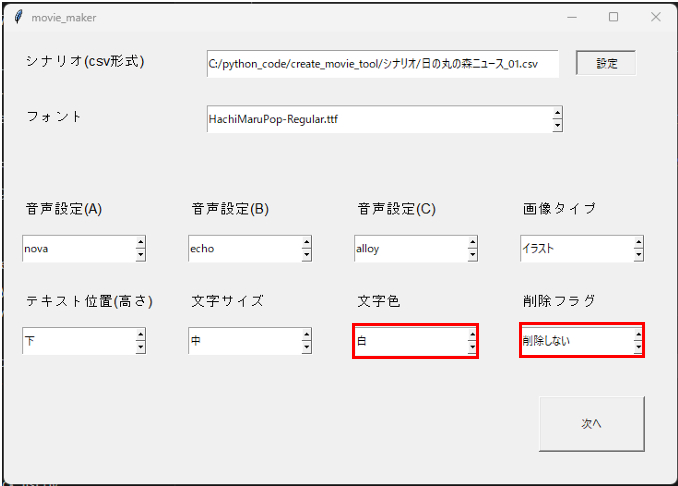Click the up arrow of the テキスト位置 spinbox

[141, 335]
